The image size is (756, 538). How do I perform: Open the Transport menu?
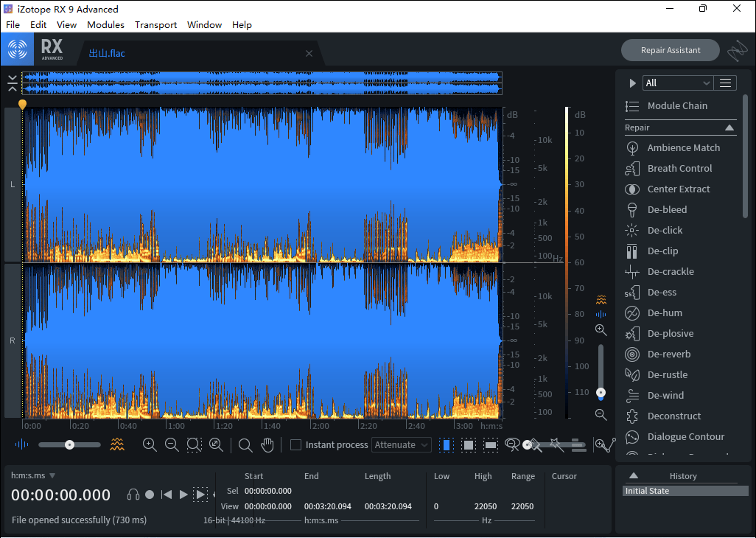tap(155, 24)
